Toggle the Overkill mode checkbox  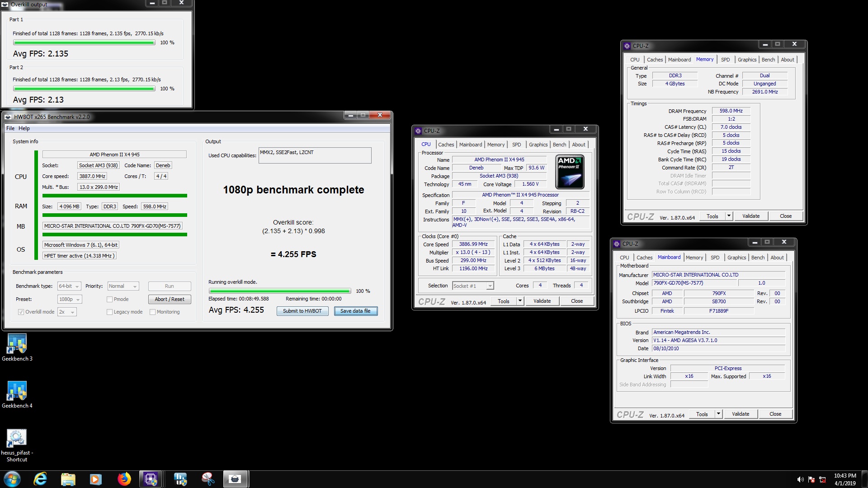(x=21, y=312)
